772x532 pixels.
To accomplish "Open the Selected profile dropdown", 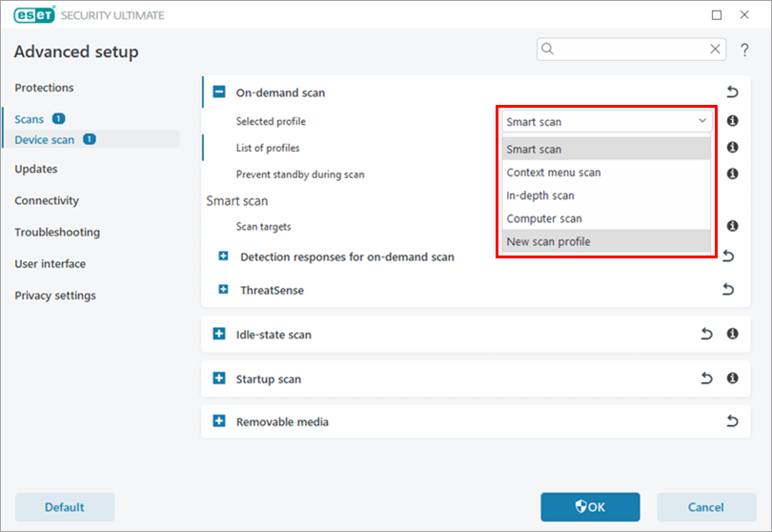I will [x=606, y=121].
